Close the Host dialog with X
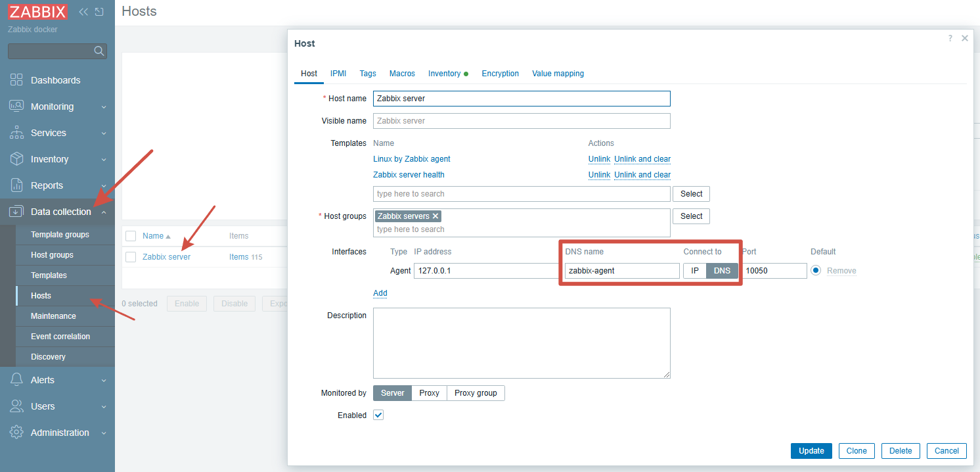 click(x=965, y=39)
